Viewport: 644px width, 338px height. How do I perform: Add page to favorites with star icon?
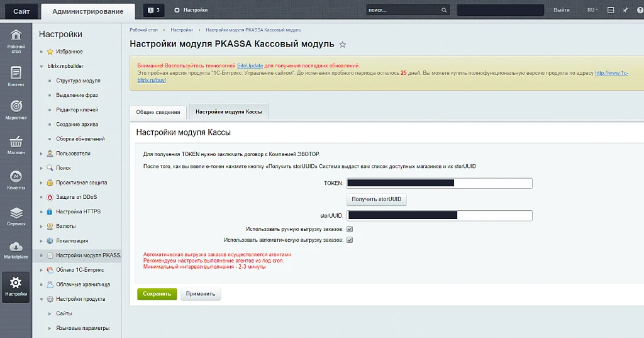[x=343, y=45]
